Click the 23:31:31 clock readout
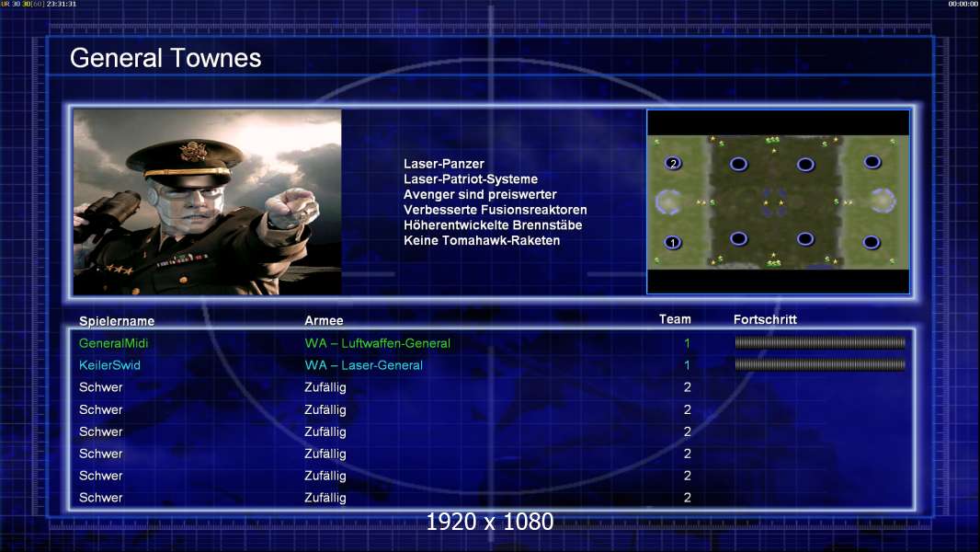Viewport: 980px width, 552px height. point(62,4)
